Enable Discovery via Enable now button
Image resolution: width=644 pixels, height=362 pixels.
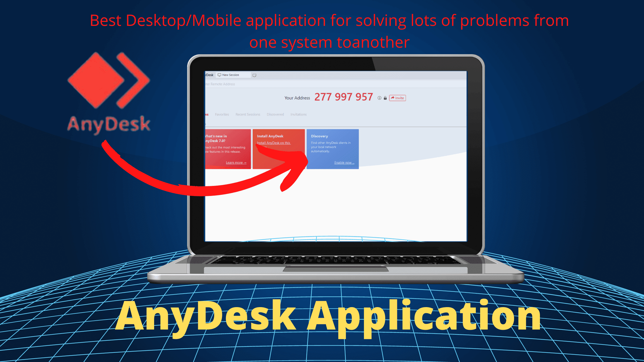click(x=344, y=162)
